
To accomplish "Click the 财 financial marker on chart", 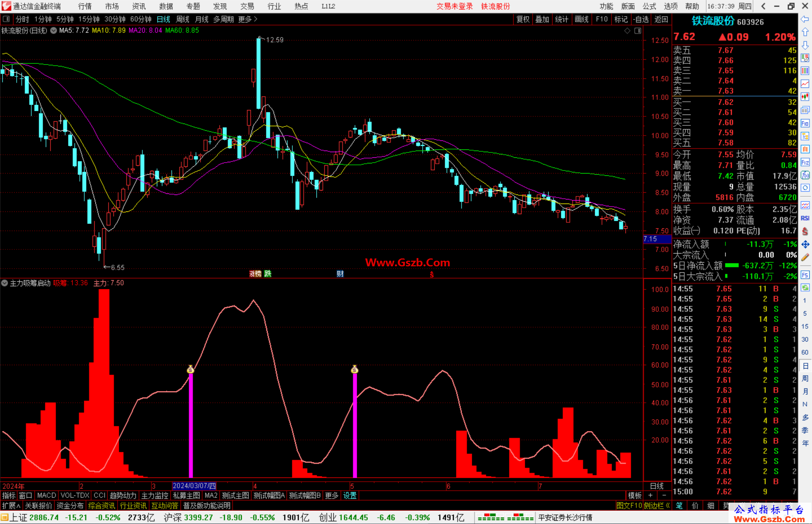I will point(340,274).
